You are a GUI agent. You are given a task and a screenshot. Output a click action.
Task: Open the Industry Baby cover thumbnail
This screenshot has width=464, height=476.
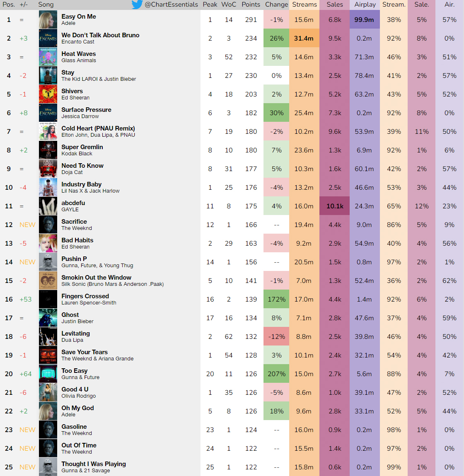tap(48, 187)
